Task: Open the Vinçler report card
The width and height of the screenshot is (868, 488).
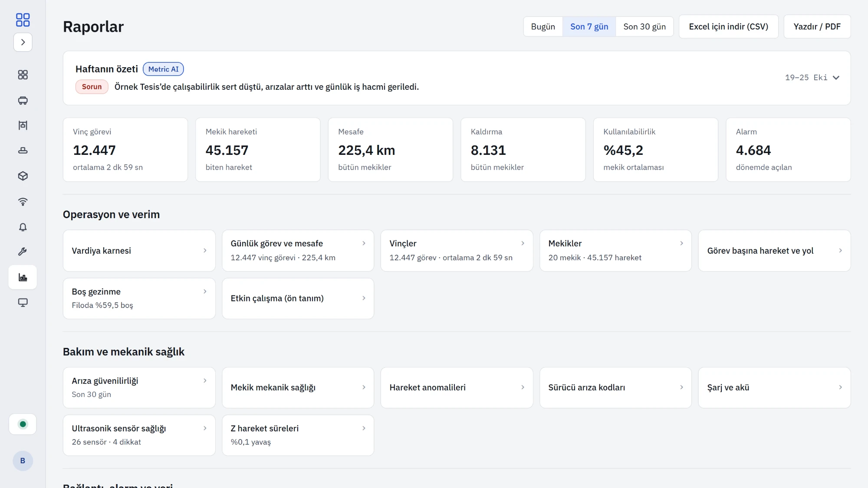Action: (x=457, y=251)
